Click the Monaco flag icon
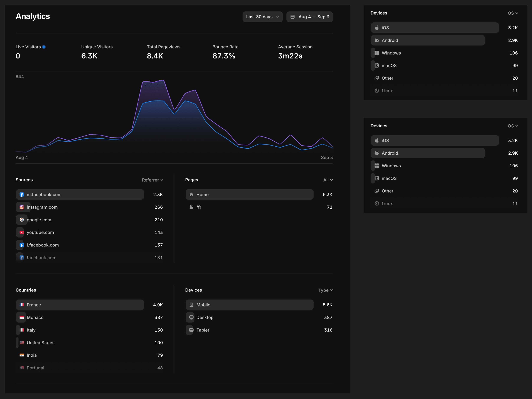532x399 pixels. [22, 317]
